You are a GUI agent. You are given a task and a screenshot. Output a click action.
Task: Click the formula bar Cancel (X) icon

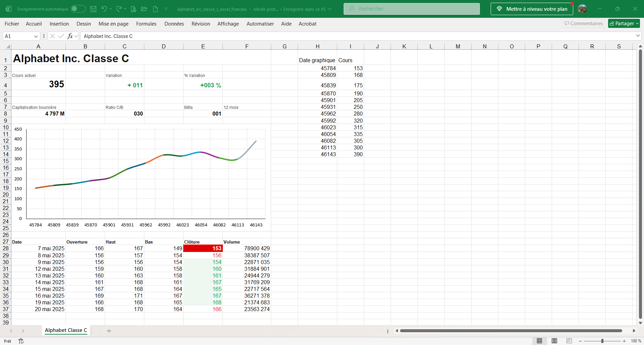point(52,36)
